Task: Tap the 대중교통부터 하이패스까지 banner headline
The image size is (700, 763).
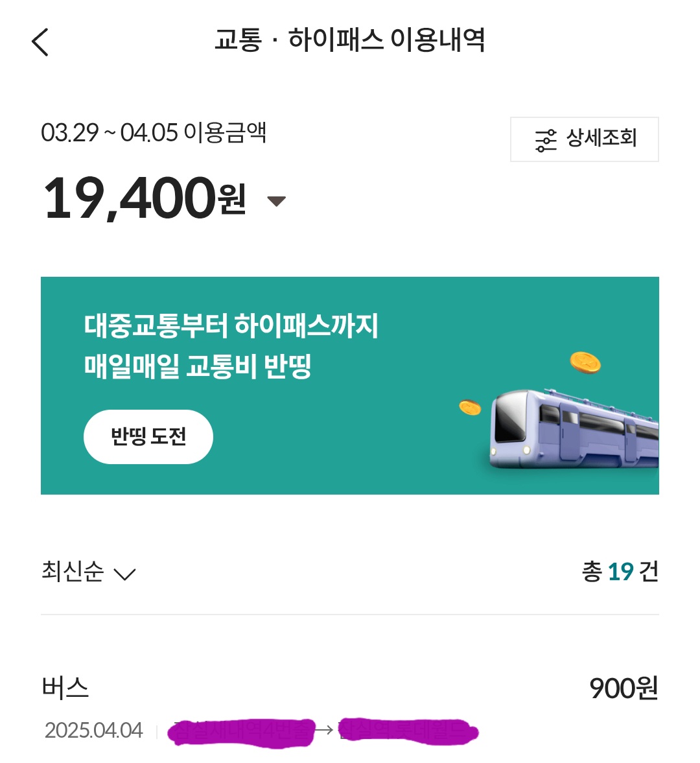Action: pyautogui.click(x=231, y=325)
